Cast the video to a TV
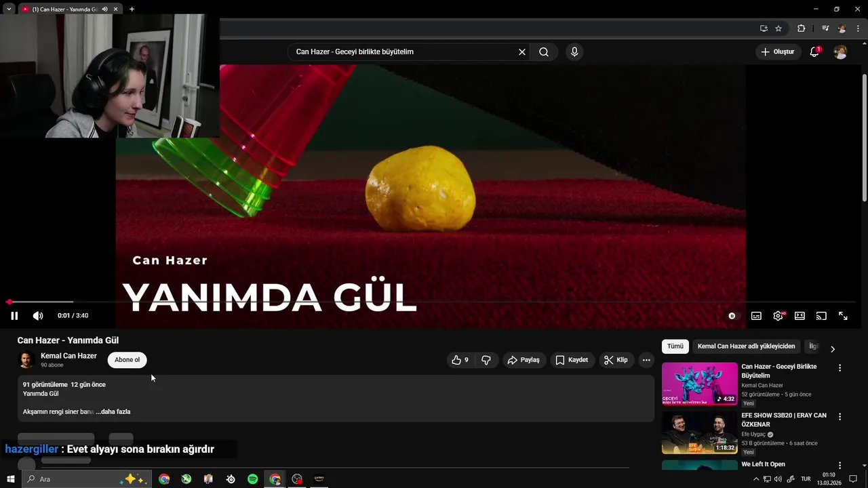This screenshot has height=488, width=868. coord(821,316)
